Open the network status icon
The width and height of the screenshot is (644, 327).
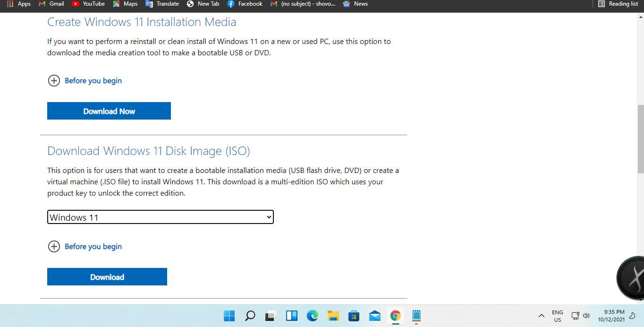coord(575,316)
